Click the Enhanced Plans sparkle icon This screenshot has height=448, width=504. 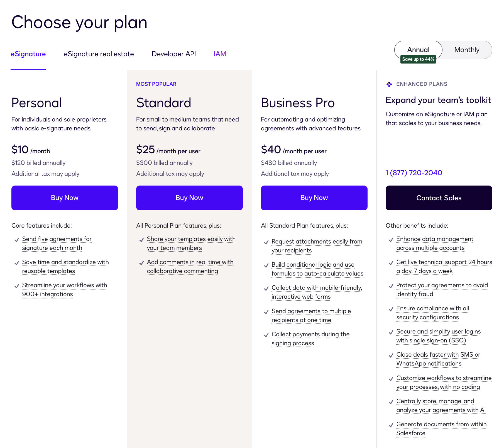[389, 84]
